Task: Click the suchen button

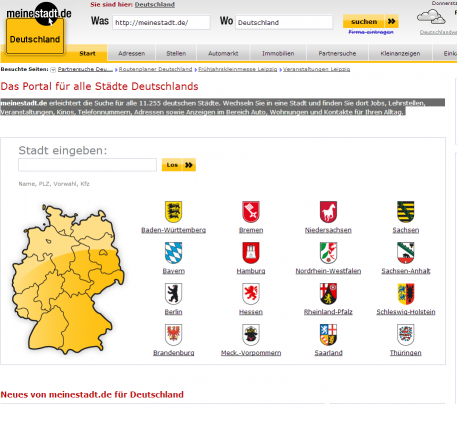Action: (371, 22)
